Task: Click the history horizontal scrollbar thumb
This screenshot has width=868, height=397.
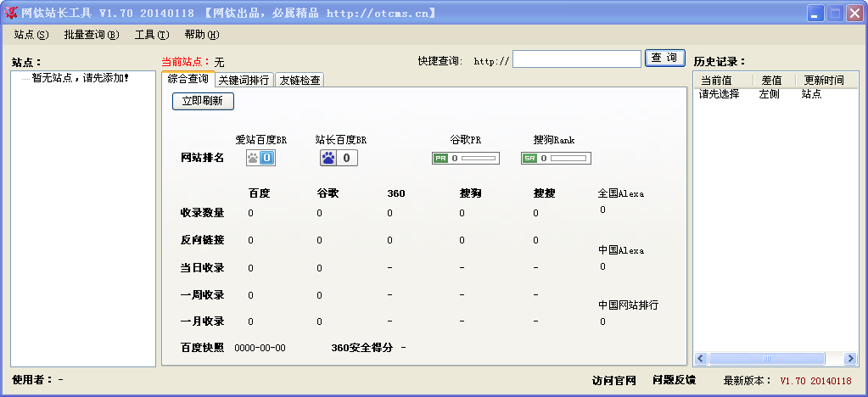Action: pos(767,358)
